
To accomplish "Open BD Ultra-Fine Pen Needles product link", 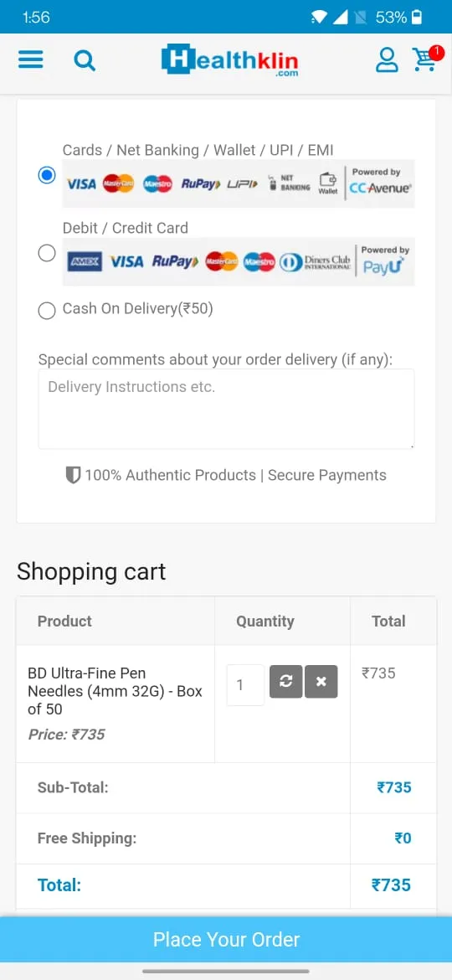I will 115,691.
